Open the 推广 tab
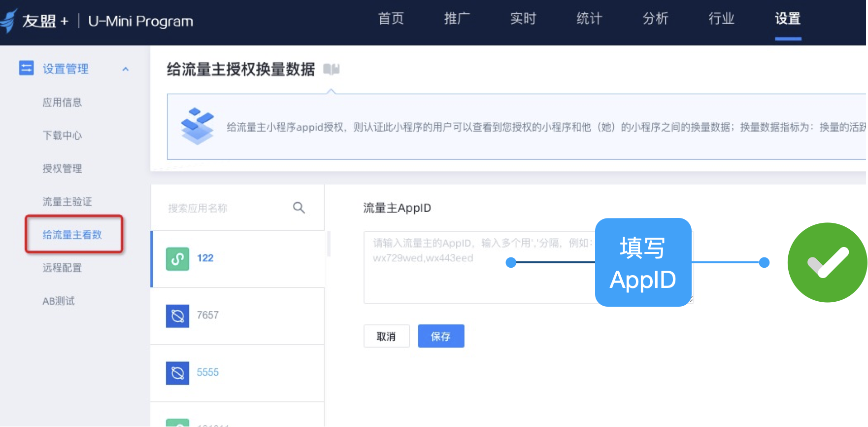The width and height of the screenshot is (868, 427). [457, 19]
